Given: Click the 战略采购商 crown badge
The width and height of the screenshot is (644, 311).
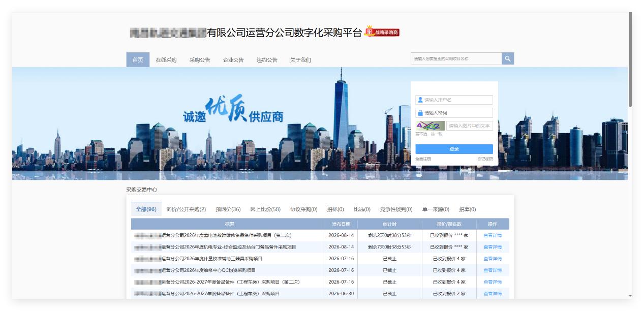Looking at the screenshot, I should (382, 32).
